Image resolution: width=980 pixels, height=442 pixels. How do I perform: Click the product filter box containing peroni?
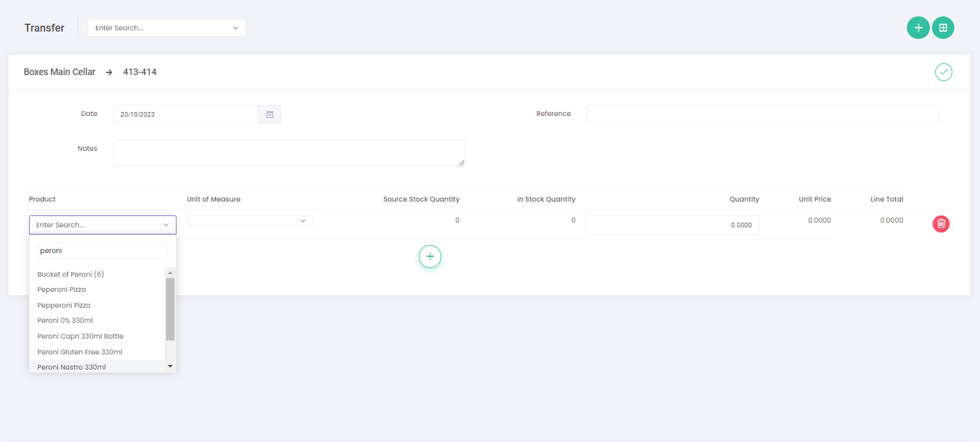pos(103,251)
